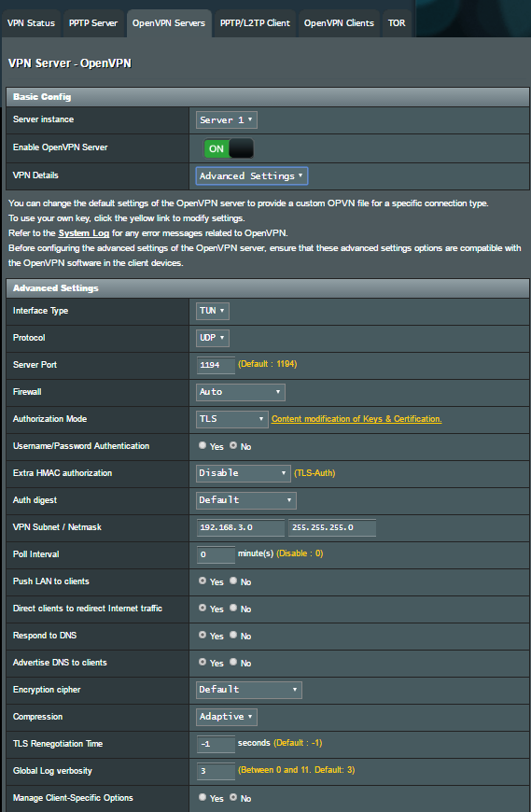531x812 pixels.
Task: Select No for Manage Client-Specific Options
Action: [x=233, y=797]
